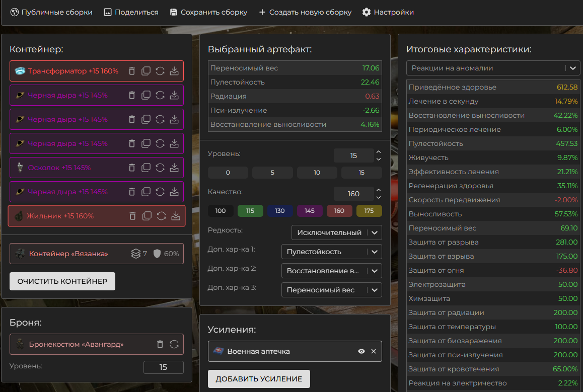Open Публичные сборки menu
The width and height of the screenshot is (583, 392).
click(x=51, y=12)
